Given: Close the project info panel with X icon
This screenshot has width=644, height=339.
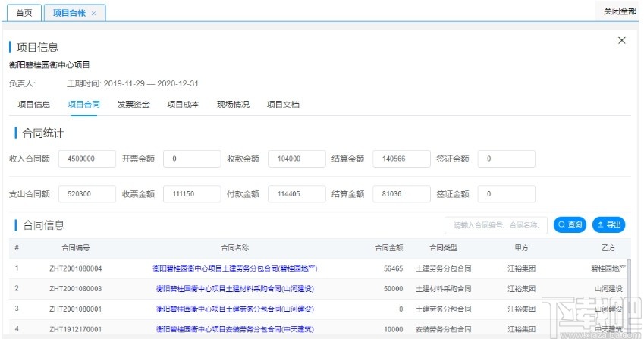Looking at the screenshot, I should [x=622, y=40].
